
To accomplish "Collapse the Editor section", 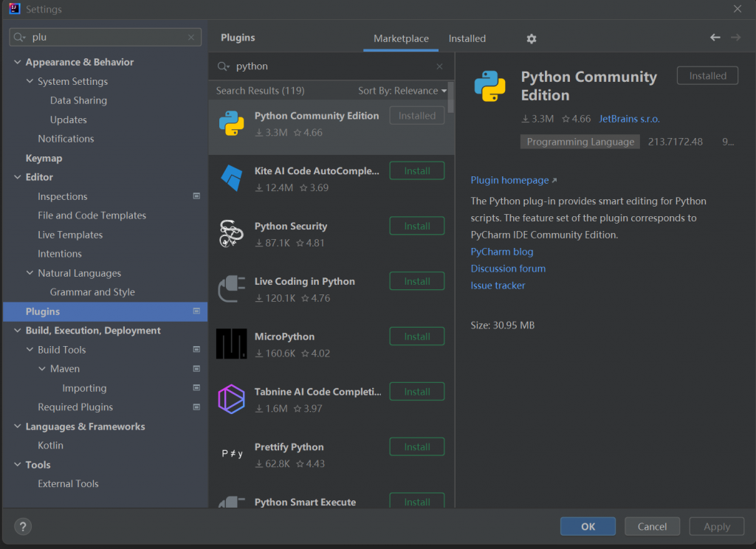I will (18, 177).
